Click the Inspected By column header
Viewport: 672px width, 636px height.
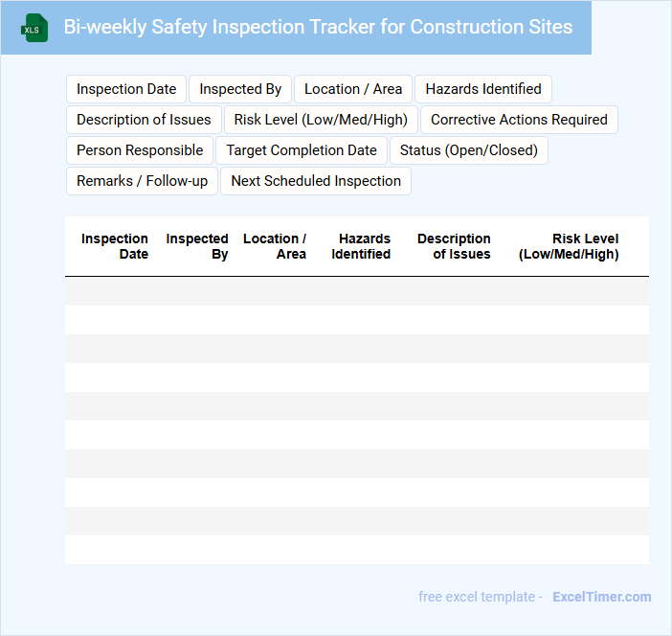point(197,246)
